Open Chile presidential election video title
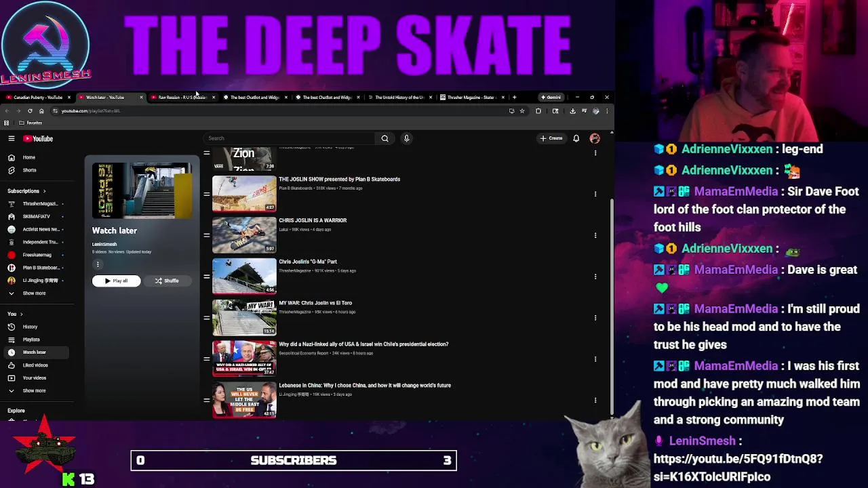Screen dimensions: 868x488 tap(363, 344)
